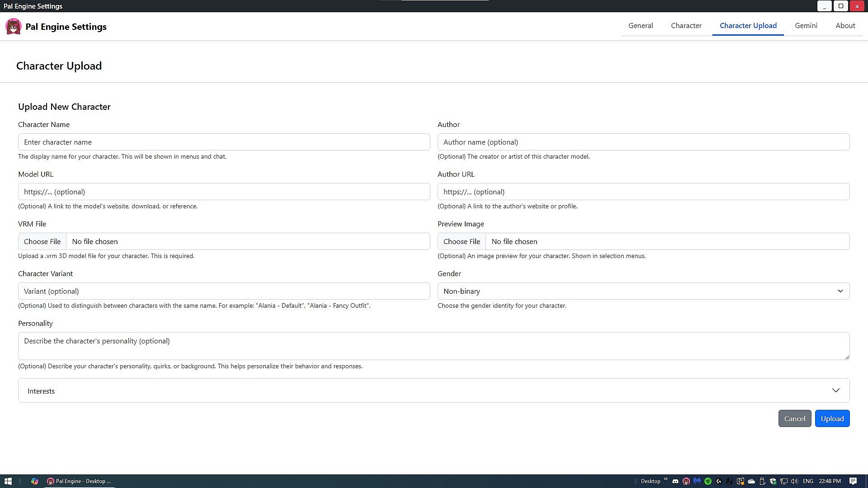
Task: Click the Malwarebytes tray icon
Action: click(x=697, y=481)
